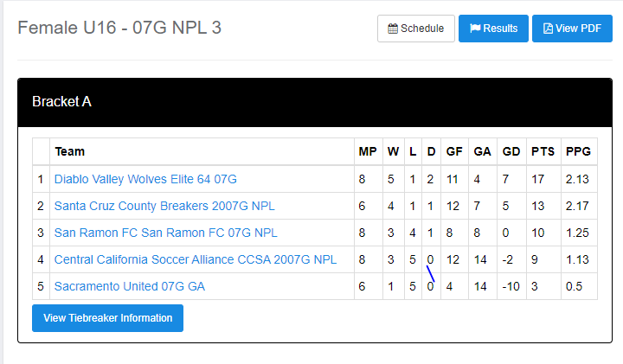Image resolution: width=623 pixels, height=364 pixels.
Task: Click the PDF file icon on View PDF
Action: [548, 29]
